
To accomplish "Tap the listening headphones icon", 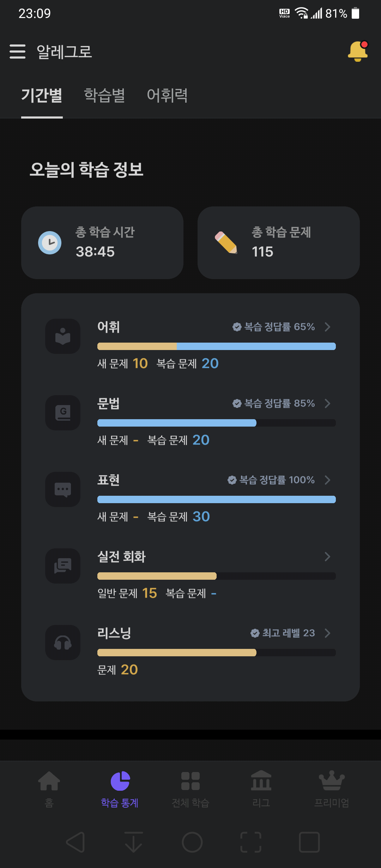I will 63,643.
